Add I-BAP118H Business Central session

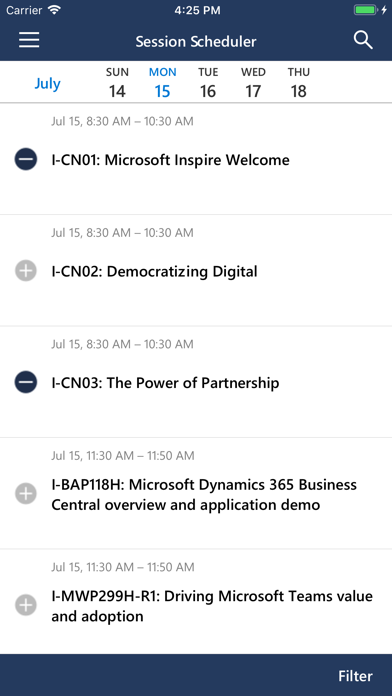26,494
